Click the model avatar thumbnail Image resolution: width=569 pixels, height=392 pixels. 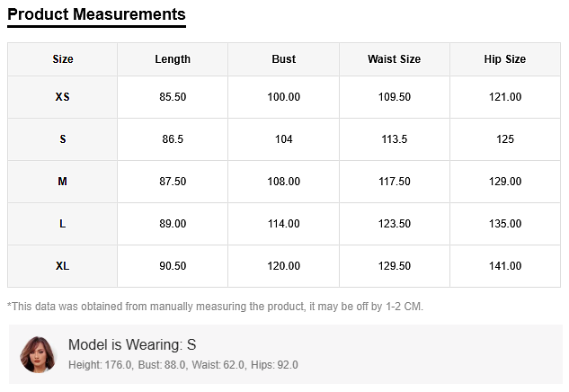pyautogui.click(x=38, y=354)
